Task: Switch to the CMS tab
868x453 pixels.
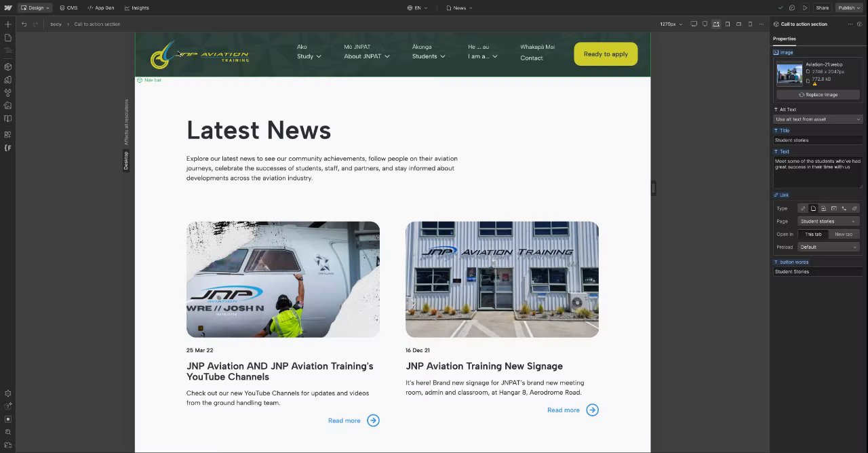Action: tap(68, 8)
